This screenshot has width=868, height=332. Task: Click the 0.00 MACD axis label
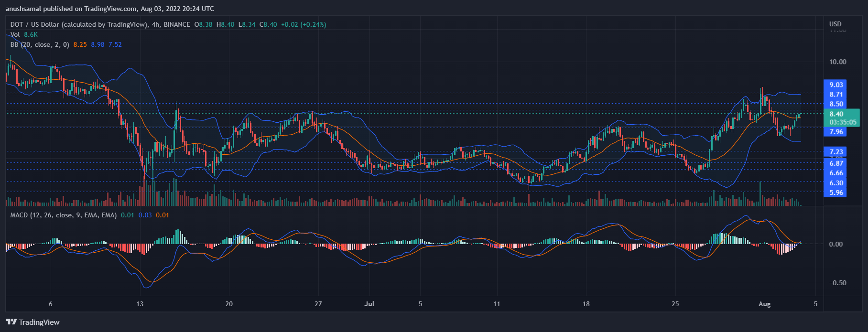(x=835, y=244)
